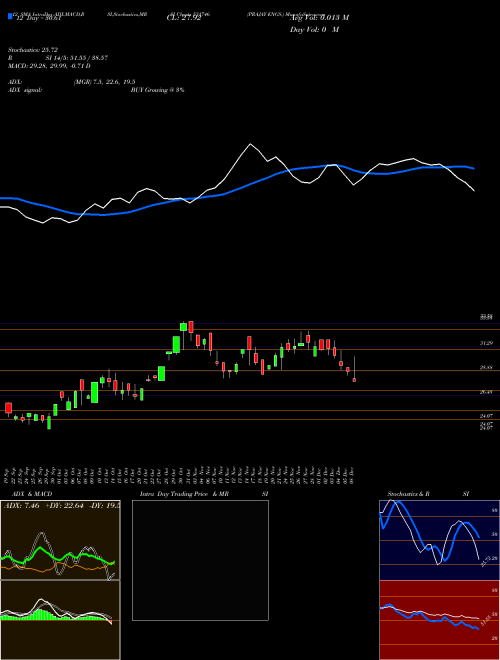500x660 pixels.
Task: Click the 'Stochastics & R' panel title
Action: coord(408,494)
